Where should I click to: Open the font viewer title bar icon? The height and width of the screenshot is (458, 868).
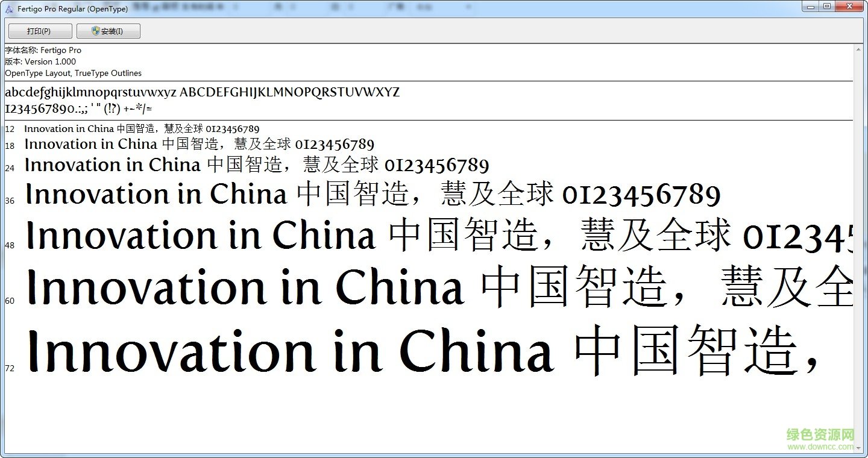click(8, 9)
